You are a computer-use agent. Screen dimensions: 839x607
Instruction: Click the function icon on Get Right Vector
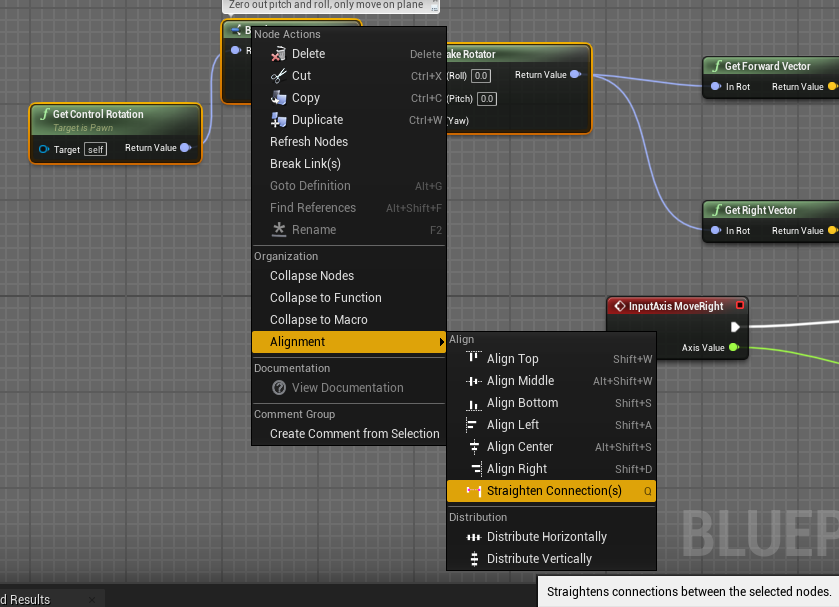(716, 210)
